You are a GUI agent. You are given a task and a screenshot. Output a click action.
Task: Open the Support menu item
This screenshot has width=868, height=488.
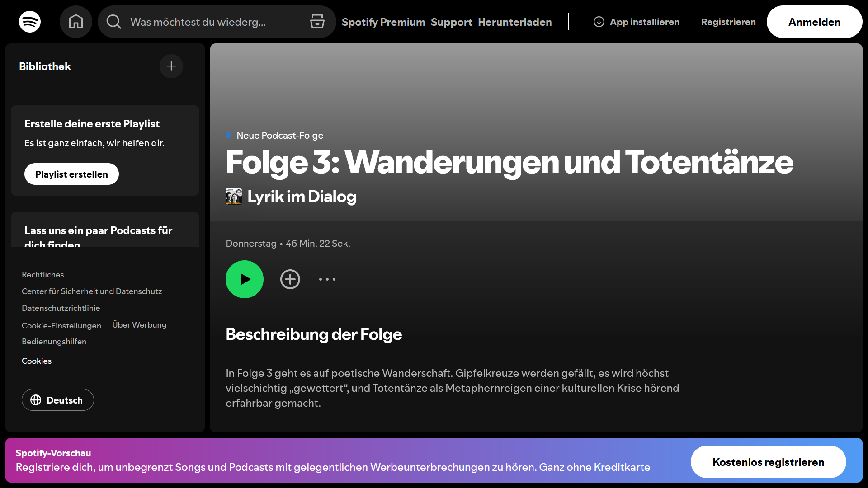click(451, 22)
